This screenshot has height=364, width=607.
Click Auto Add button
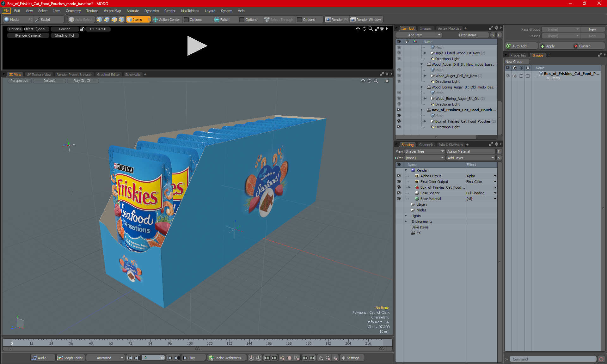(x=521, y=46)
